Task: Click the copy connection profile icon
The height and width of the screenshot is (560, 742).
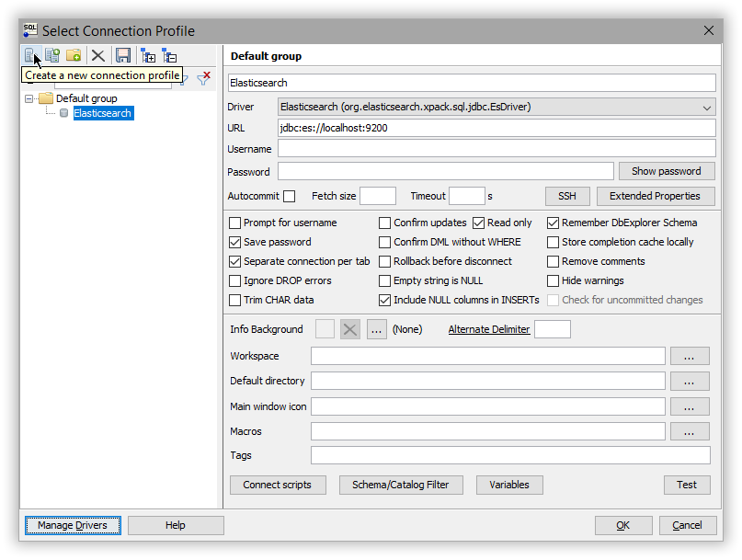Action: [x=52, y=55]
